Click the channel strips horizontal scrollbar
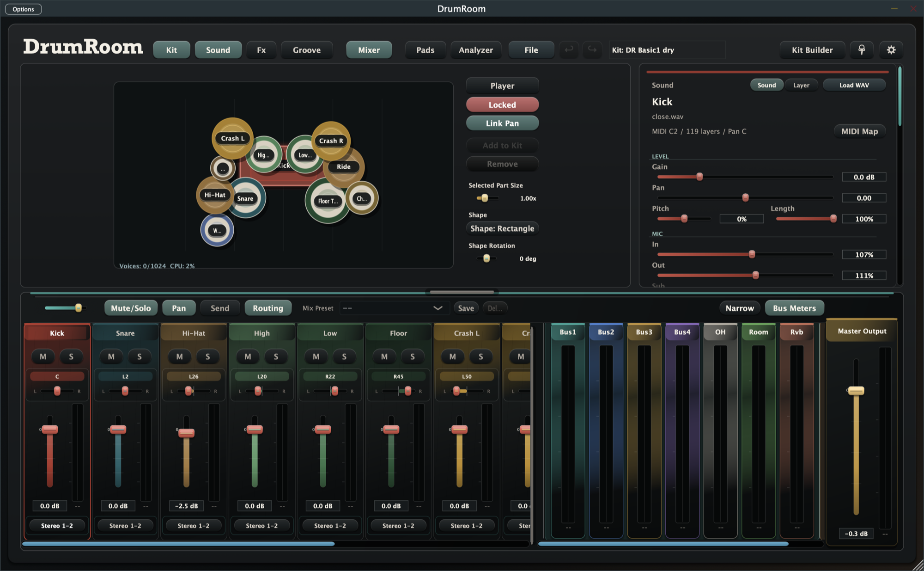Screen dimensions: 924x571 tap(178, 544)
